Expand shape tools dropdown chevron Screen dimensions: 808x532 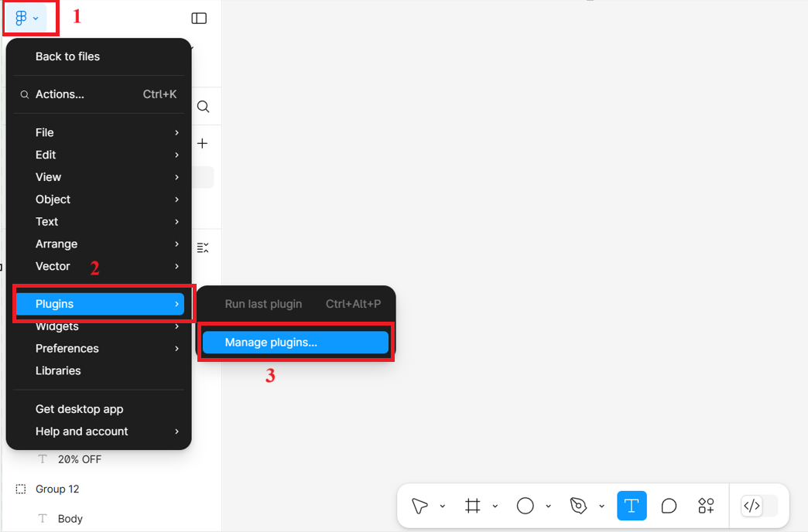[549, 506]
